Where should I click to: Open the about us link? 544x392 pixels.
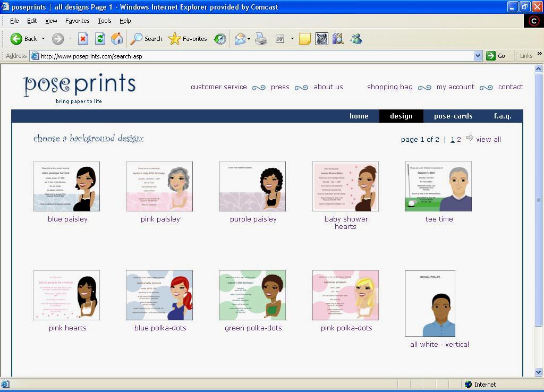(328, 87)
